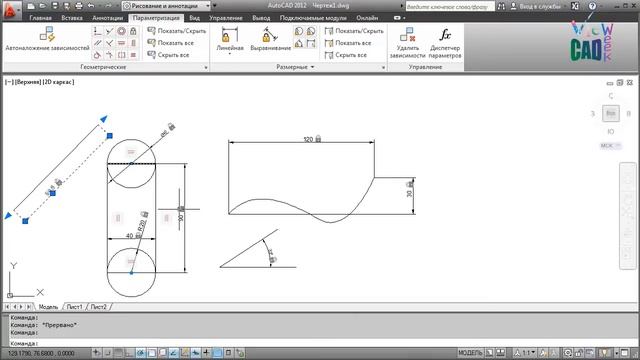Toggle Infer Constraints in status bar

[x=97, y=352]
